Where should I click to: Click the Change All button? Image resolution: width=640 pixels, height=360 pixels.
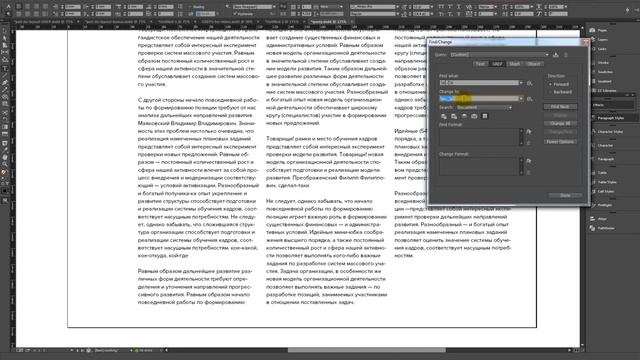click(560, 123)
